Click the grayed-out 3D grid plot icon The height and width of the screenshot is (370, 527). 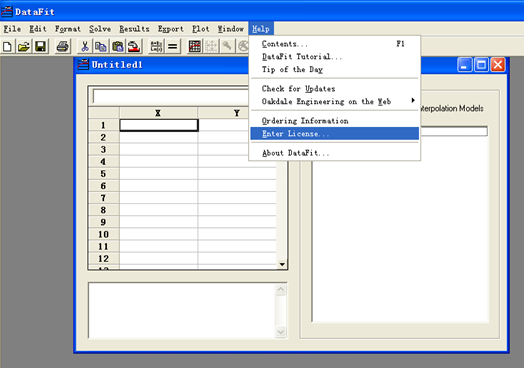click(x=211, y=47)
